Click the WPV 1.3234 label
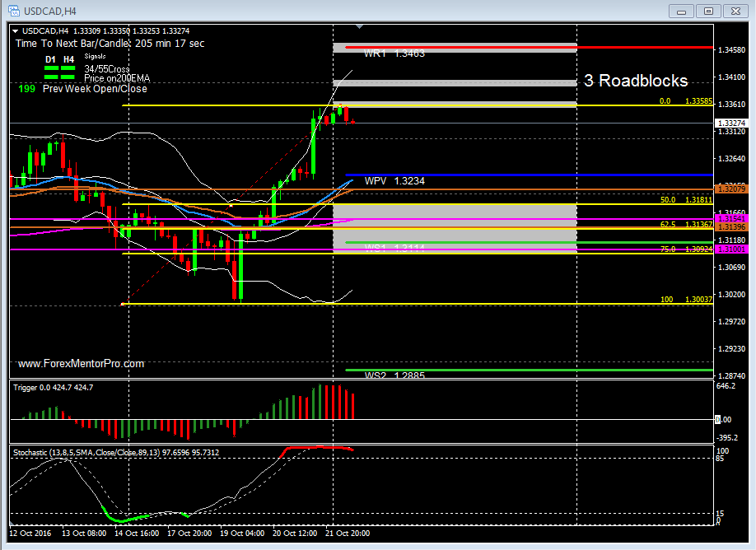 coord(394,181)
